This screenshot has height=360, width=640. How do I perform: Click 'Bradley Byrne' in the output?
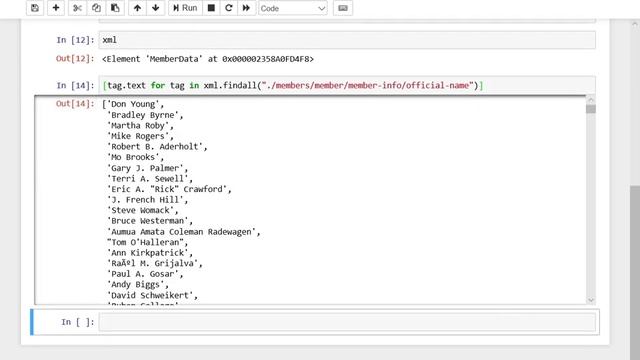(143, 115)
